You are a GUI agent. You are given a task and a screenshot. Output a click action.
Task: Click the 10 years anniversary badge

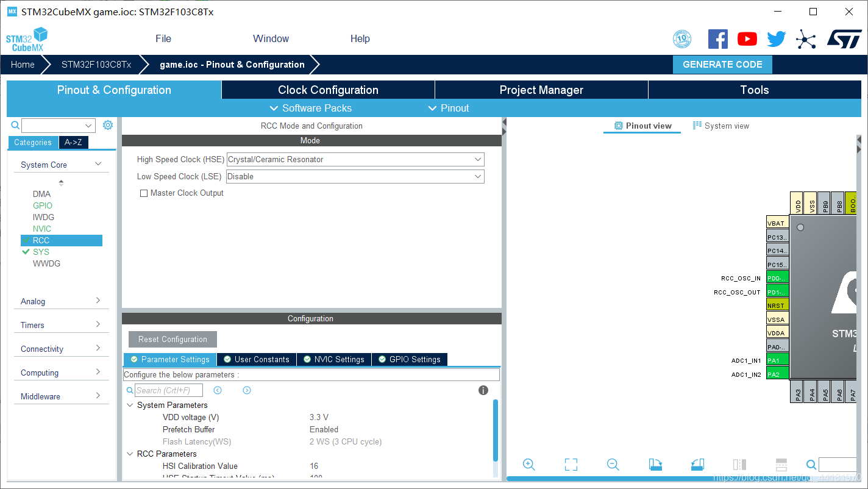[682, 39]
